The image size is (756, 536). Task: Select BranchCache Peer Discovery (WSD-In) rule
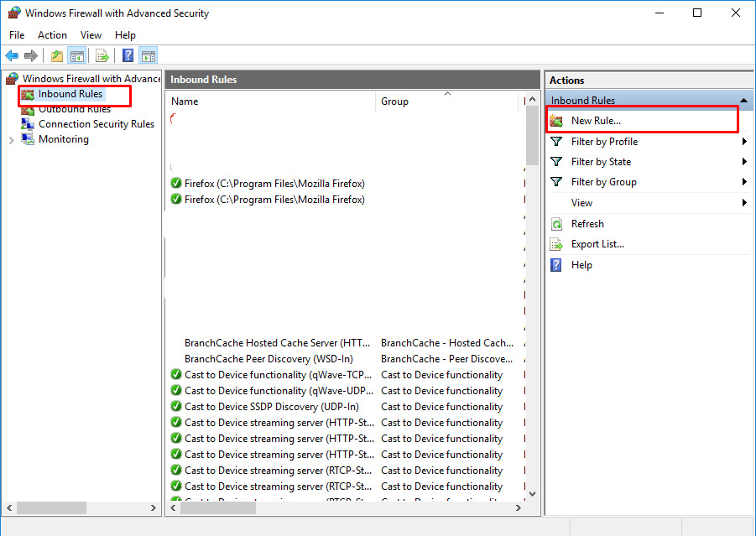click(x=269, y=359)
